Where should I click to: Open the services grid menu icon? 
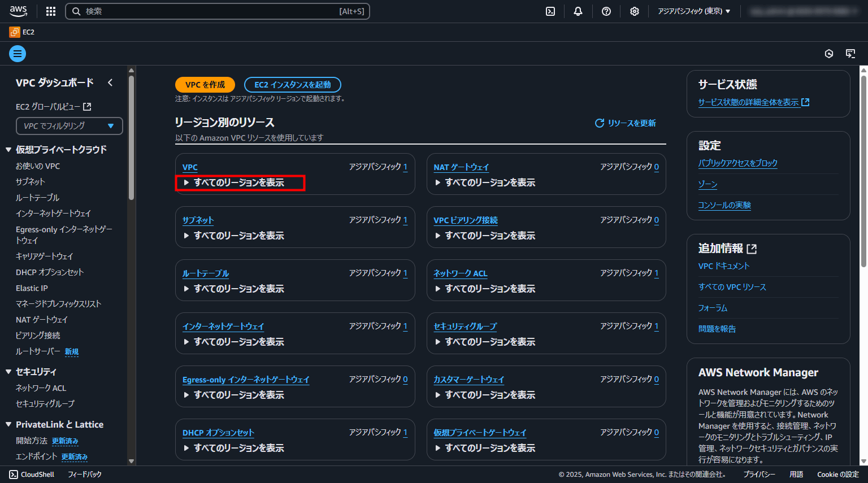tap(51, 11)
